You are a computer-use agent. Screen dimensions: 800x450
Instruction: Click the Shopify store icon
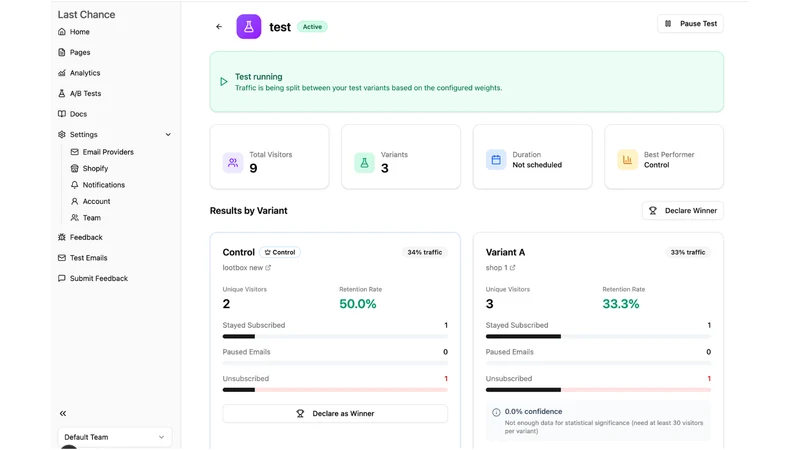74,168
